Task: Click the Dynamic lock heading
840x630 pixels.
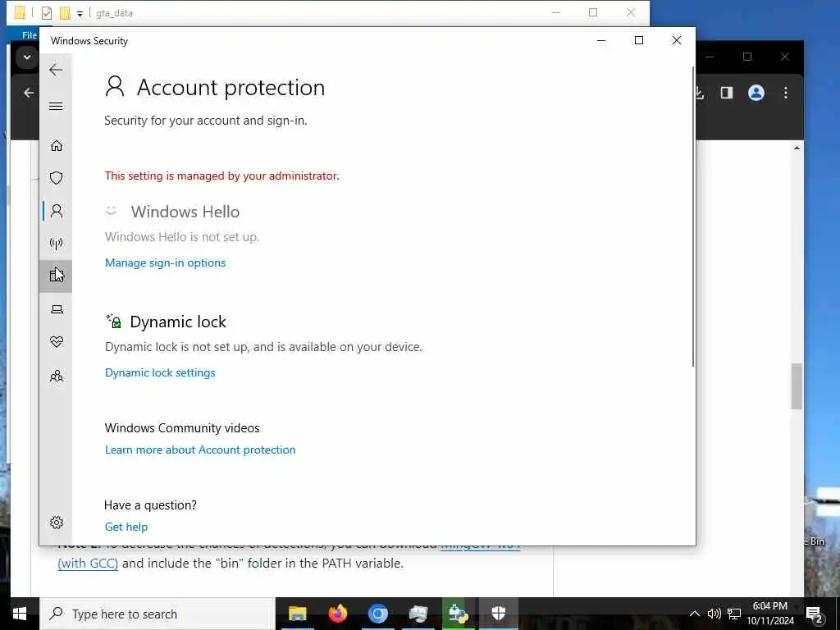Action: point(178,322)
